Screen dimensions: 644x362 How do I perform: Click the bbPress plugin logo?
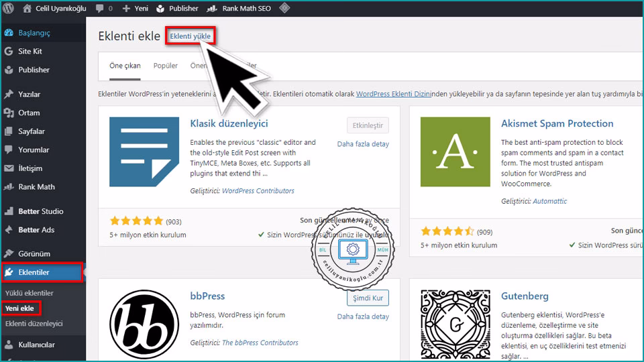point(144,324)
